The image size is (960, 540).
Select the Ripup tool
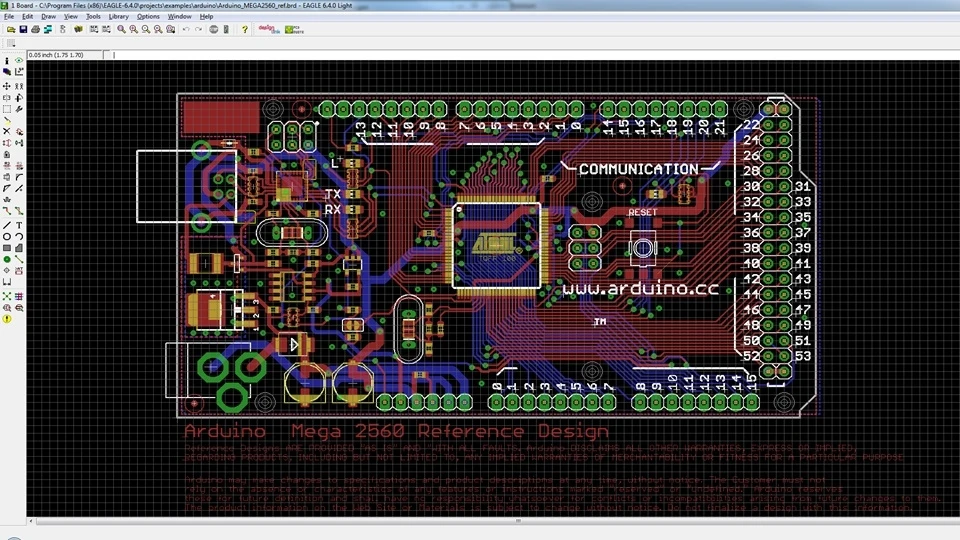click(x=19, y=211)
